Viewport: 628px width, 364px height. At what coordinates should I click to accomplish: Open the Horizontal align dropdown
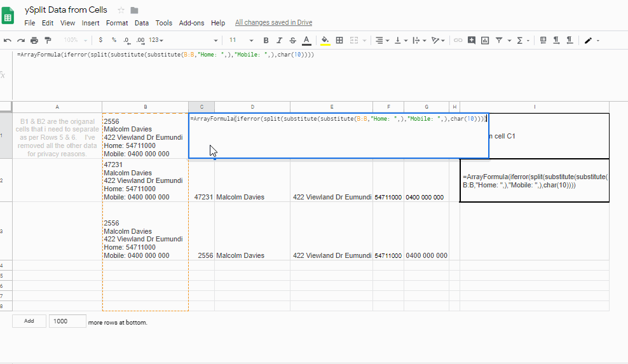click(381, 40)
